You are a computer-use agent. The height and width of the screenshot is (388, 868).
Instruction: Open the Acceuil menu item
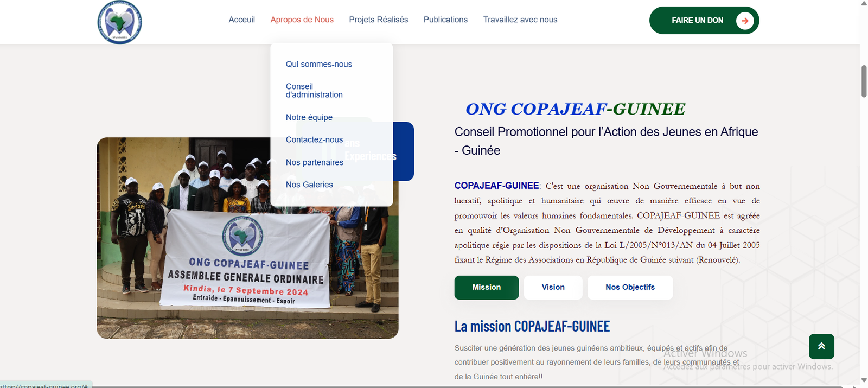pos(241,20)
